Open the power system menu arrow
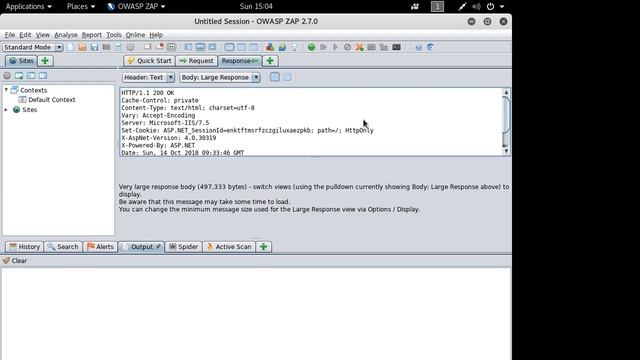Viewport: 640px width, 360px height. coord(502,7)
